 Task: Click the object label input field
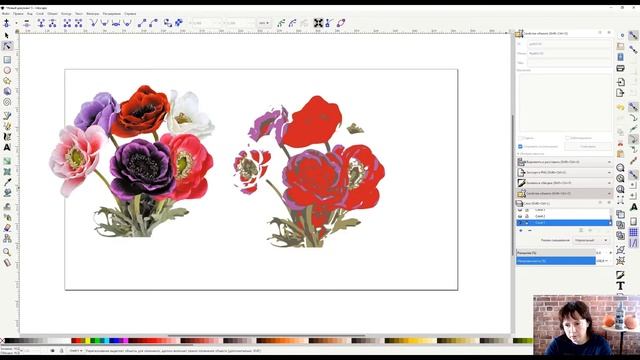pyautogui.click(x=569, y=53)
